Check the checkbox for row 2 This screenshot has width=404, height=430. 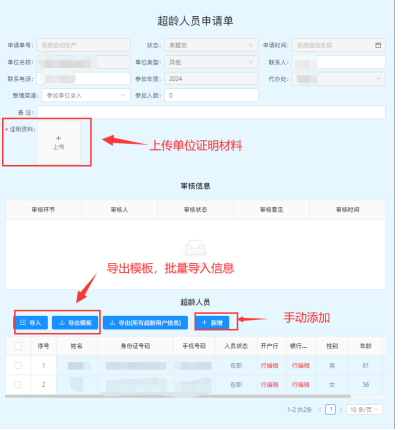click(x=18, y=385)
